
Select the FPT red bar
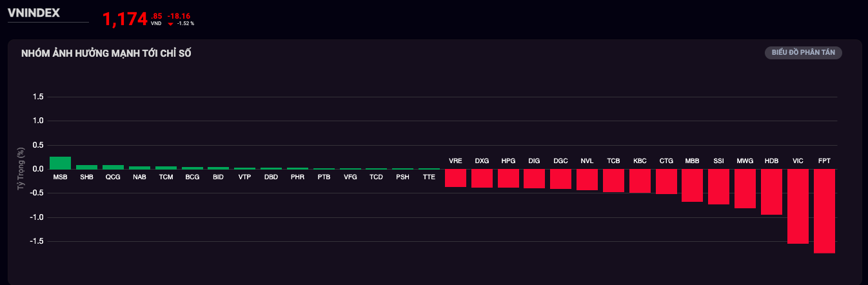(x=824, y=211)
